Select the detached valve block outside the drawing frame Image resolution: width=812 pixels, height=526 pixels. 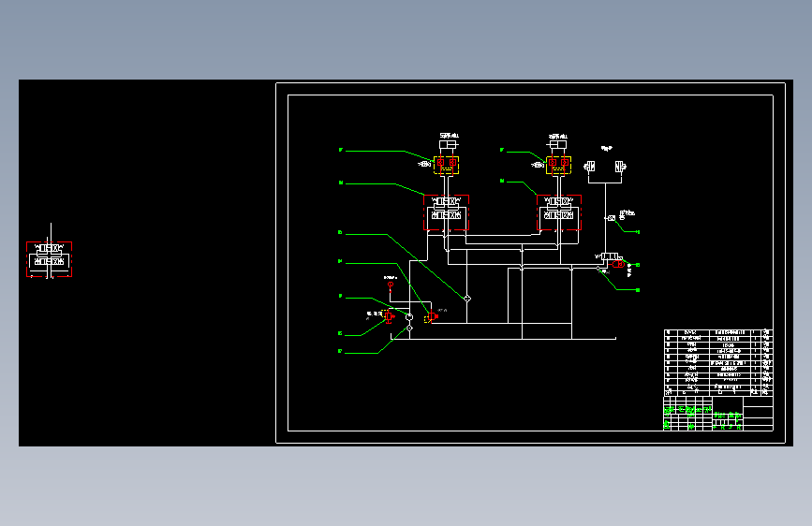50,259
